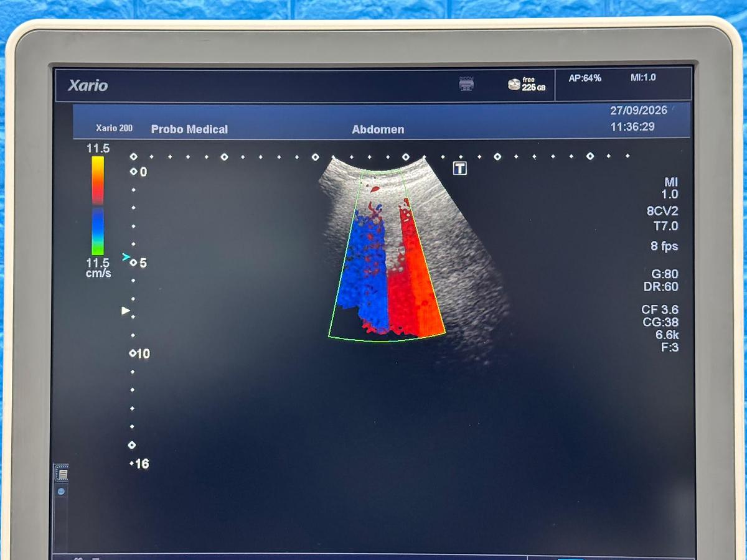Click the CF 3.6 color frequency value
Image resolution: width=747 pixels, height=560 pixels.
coord(660,309)
